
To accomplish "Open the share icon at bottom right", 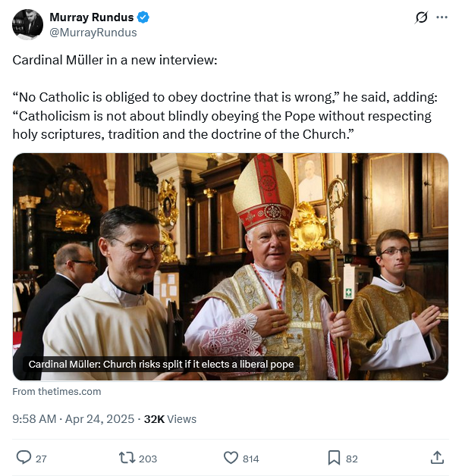I will pyautogui.click(x=437, y=458).
